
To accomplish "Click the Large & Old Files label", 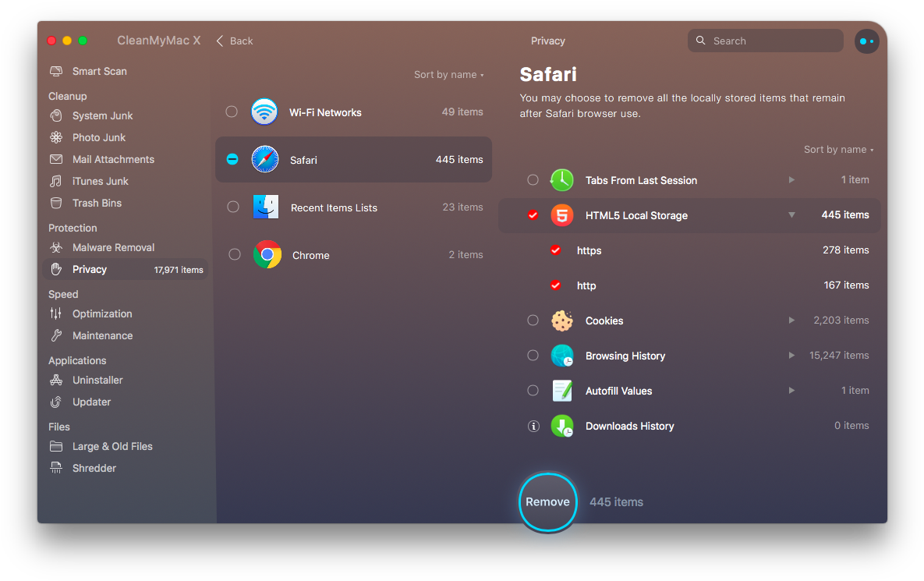I will [x=112, y=446].
